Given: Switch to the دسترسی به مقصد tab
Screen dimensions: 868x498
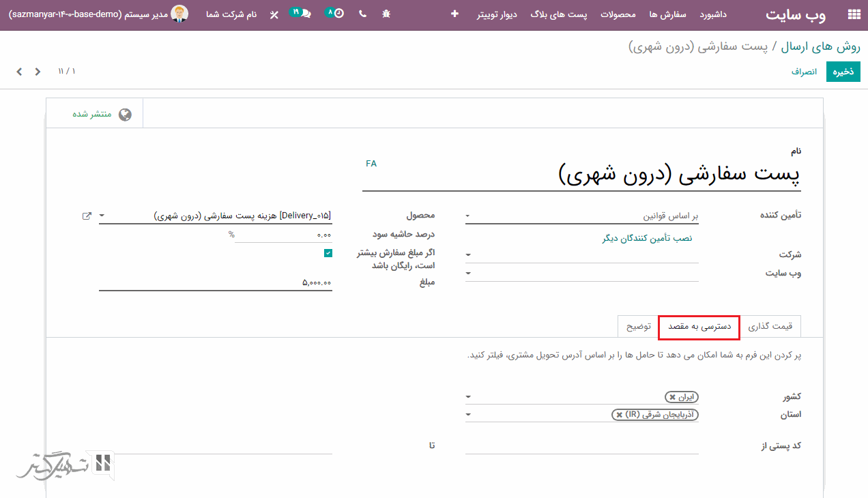Looking at the screenshot, I should click(x=699, y=327).
